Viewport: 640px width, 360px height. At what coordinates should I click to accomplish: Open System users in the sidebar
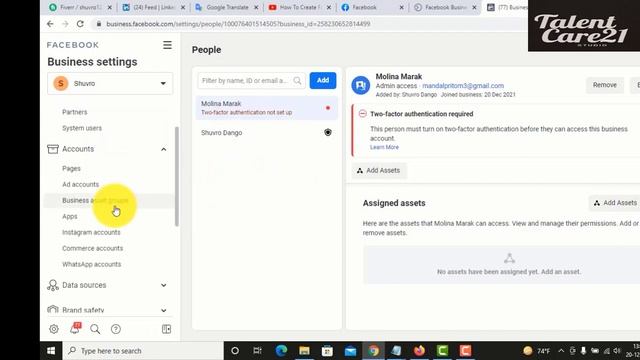[82, 128]
